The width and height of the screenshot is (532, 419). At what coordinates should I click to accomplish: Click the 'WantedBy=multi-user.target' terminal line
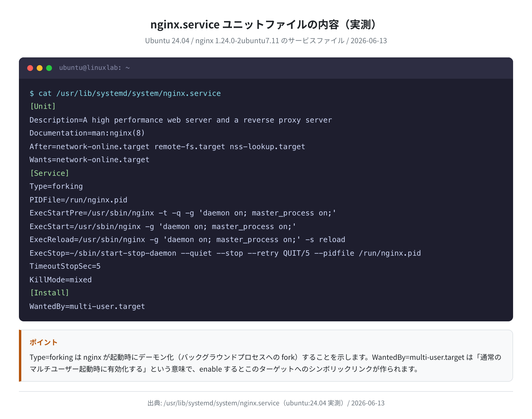(87, 307)
